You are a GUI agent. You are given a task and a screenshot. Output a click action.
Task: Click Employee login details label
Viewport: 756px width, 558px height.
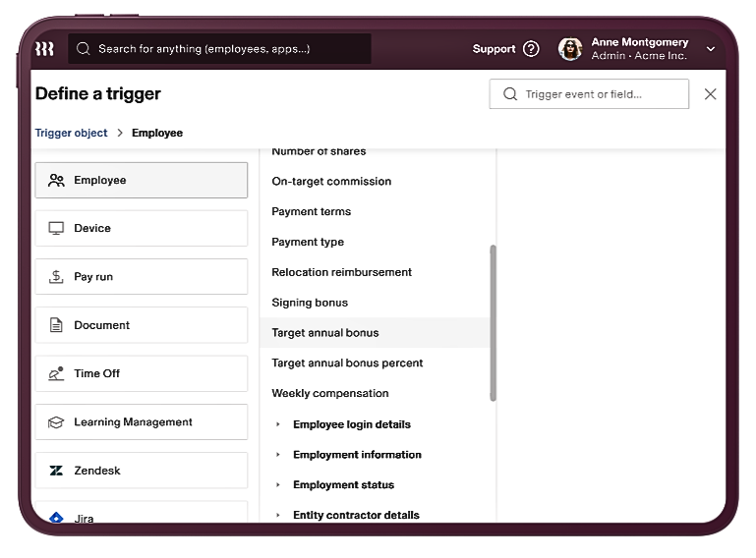(x=352, y=424)
